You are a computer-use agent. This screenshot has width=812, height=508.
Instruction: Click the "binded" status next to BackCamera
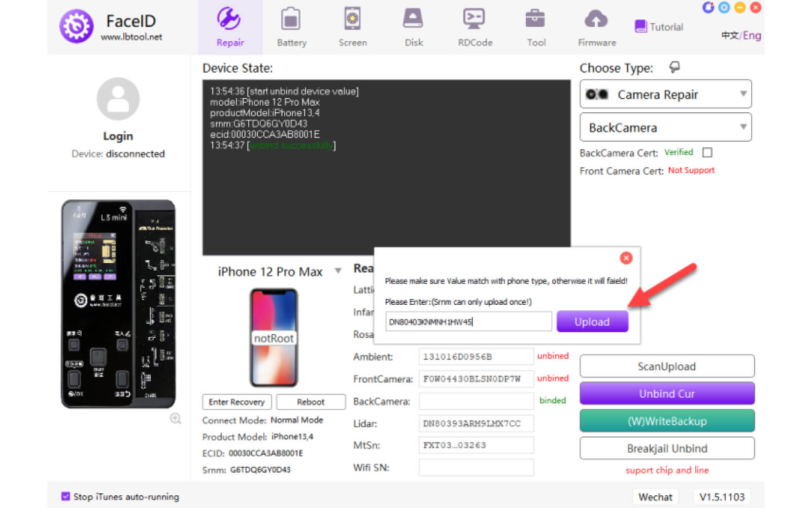pos(552,401)
